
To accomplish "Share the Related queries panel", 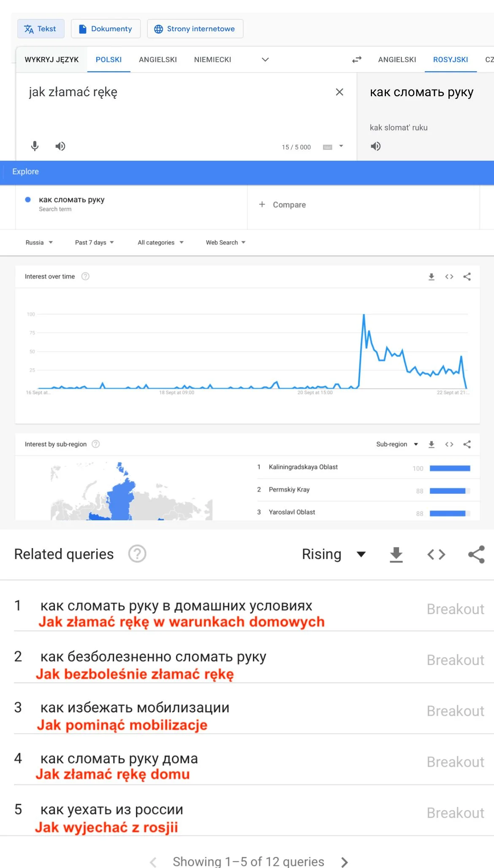I will (476, 554).
